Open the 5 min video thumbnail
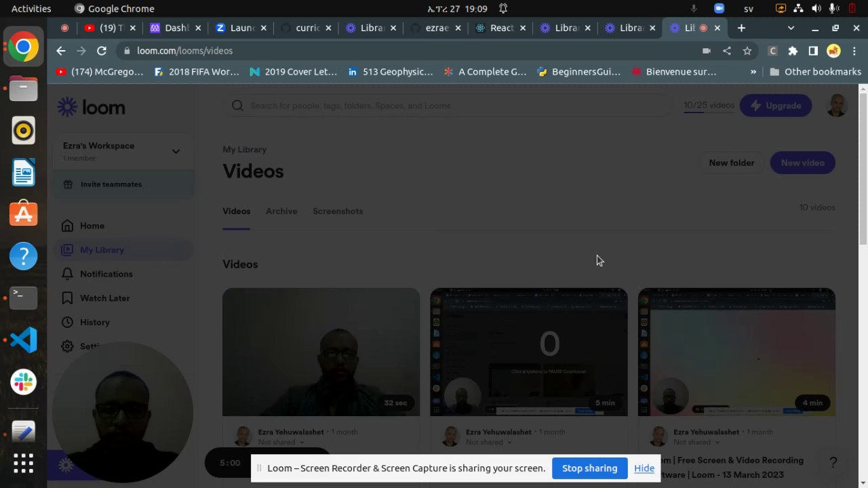This screenshot has height=488, width=868. (x=529, y=352)
